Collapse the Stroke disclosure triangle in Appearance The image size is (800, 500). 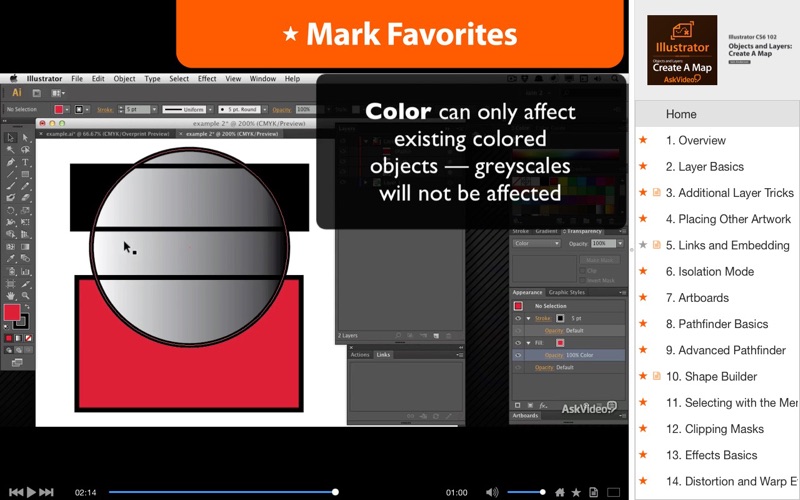click(529, 318)
